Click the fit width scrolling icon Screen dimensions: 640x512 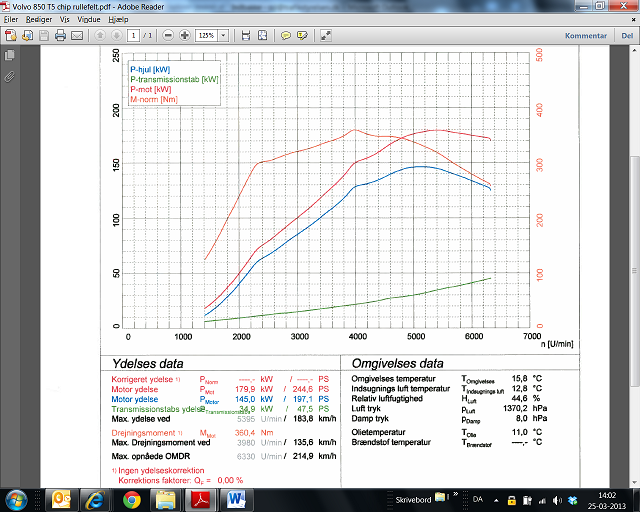pos(246,36)
